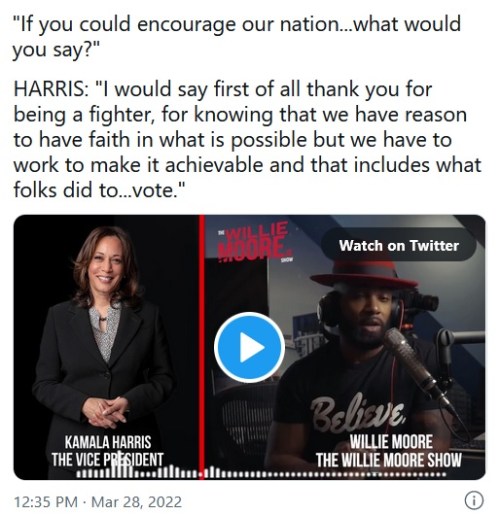Click the Believe text on the shirt
The width and height of the screenshot is (500, 515).
click(x=359, y=414)
